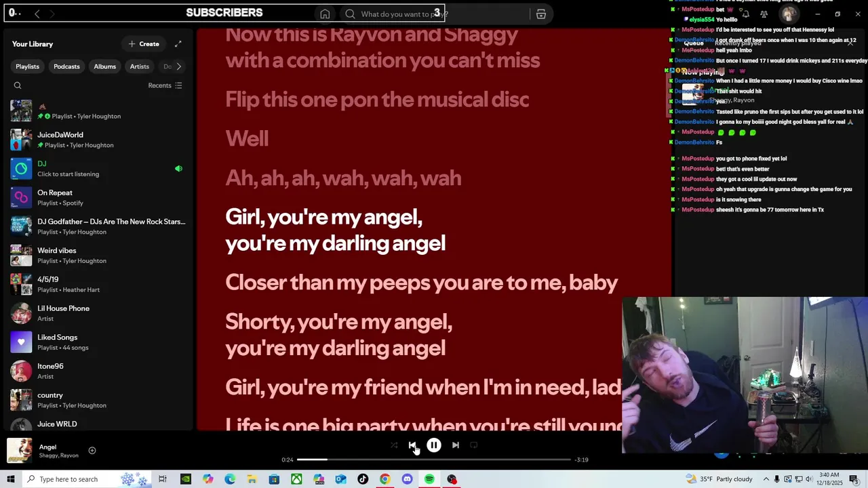Open the Weird vibes playlist
Screen dimensions: 868x488
pyautogui.click(x=98, y=256)
